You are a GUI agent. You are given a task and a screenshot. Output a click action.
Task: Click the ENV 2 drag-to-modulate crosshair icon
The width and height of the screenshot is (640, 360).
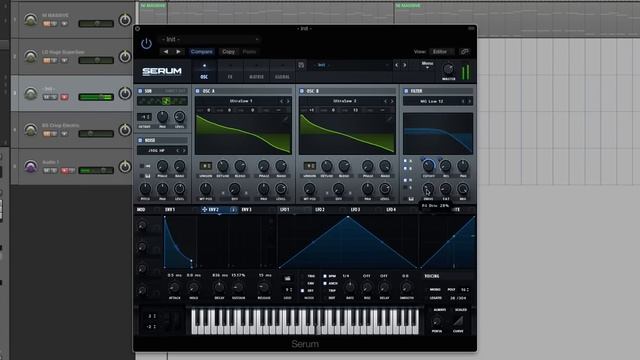point(204,209)
